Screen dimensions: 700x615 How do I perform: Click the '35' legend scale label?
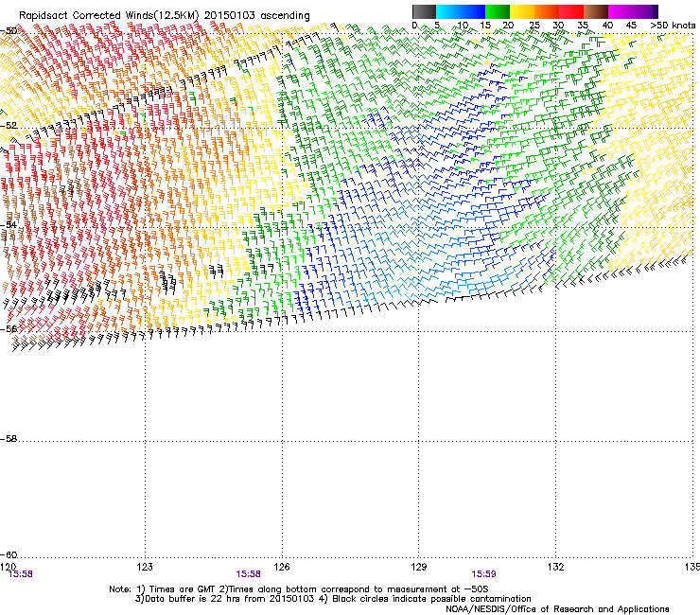pos(583,26)
